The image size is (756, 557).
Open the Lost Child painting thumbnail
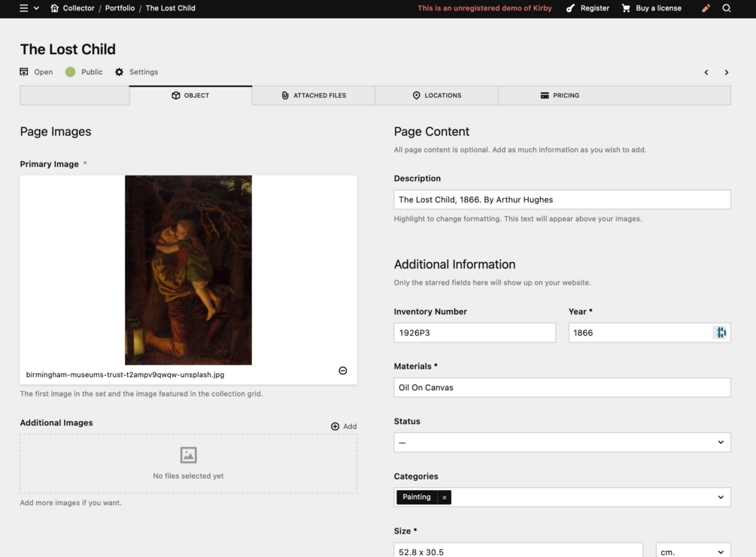pyautogui.click(x=188, y=270)
